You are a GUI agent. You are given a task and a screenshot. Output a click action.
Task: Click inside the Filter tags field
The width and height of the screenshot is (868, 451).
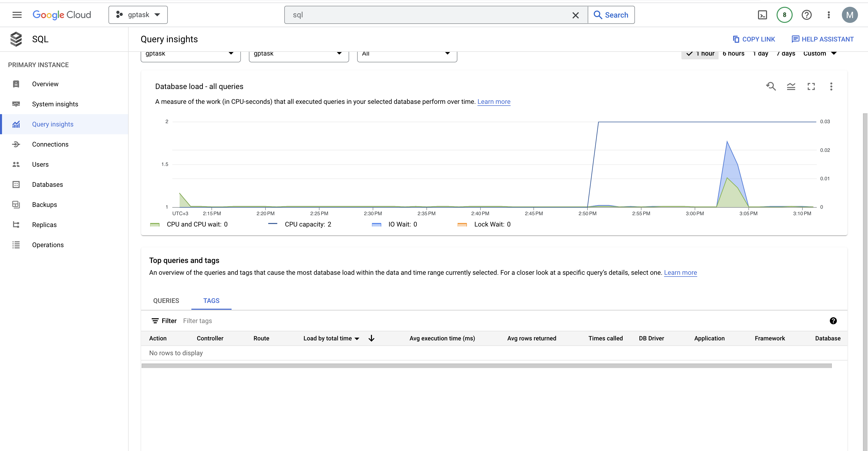[x=197, y=321]
